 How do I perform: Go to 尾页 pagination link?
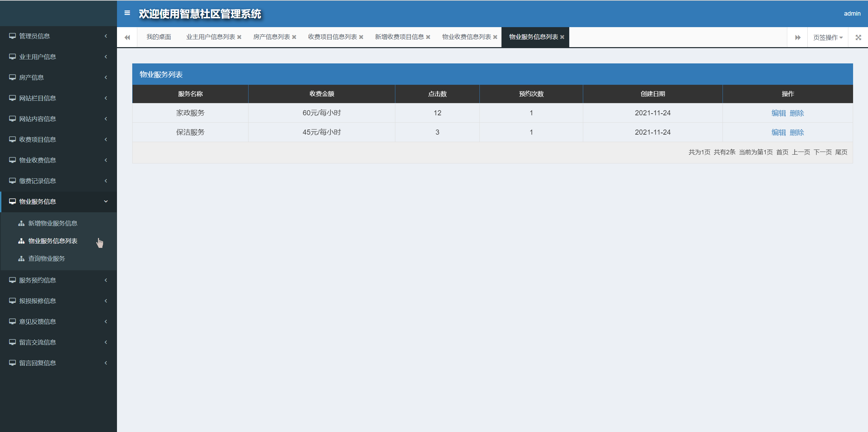pos(841,152)
